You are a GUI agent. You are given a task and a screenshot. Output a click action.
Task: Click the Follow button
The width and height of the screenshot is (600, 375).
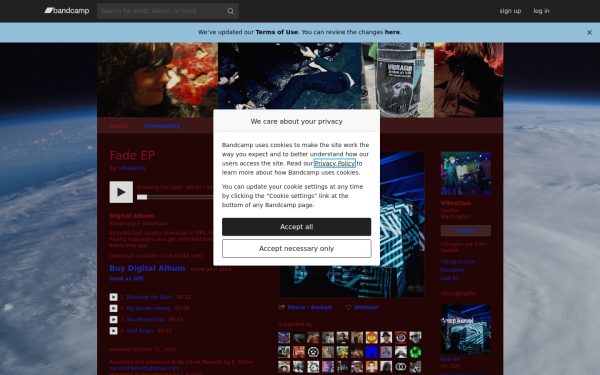(x=466, y=231)
